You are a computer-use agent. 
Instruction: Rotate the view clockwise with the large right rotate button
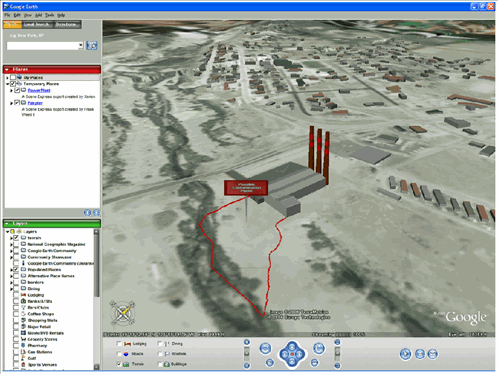point(319,348)
